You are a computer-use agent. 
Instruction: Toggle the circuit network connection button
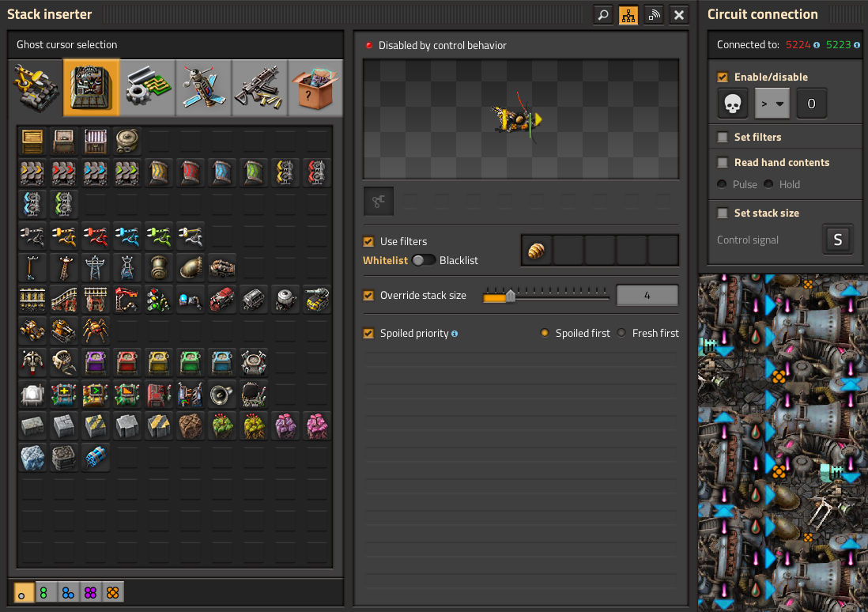pos(628,15)
